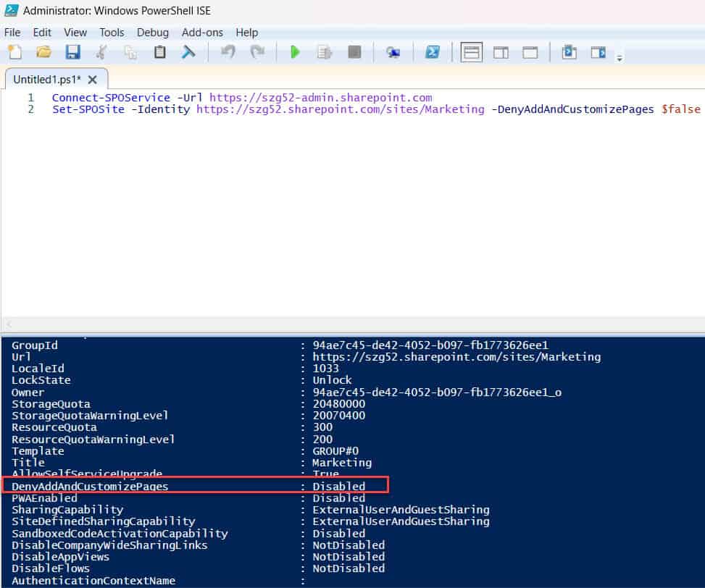This screenshot has width=705, height=588.
Task: Click the -DenyAddAndCustomizePages parameter in script
Action: click(572, 109)
